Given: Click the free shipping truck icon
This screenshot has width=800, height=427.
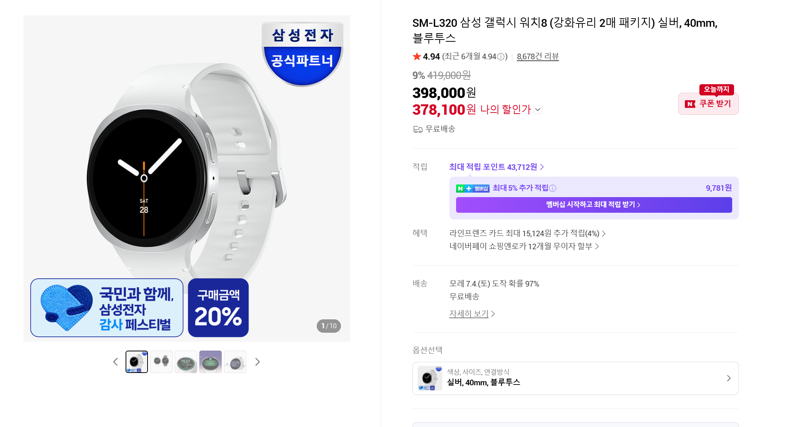Looking at the screenshot, I should coord(417,130).
